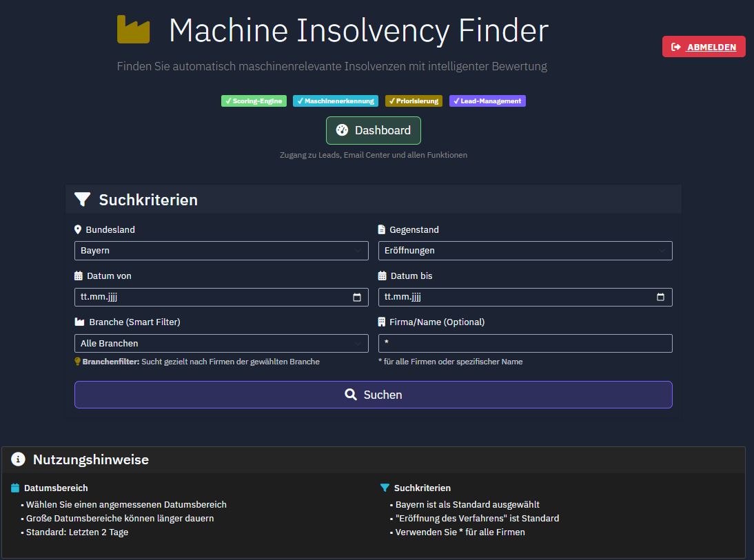Screen dimensions: 754x560
Task: Open the date picker for Datum bis
Action: coord(660,297)
